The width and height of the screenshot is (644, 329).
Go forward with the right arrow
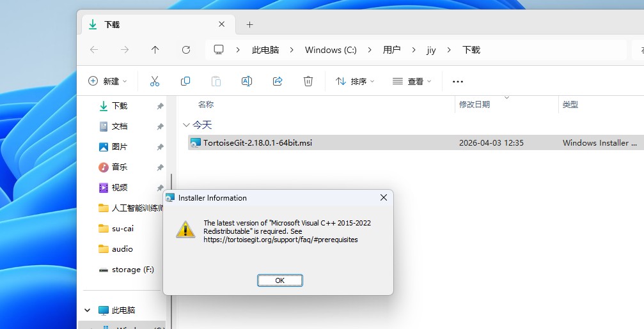point(125,50)
